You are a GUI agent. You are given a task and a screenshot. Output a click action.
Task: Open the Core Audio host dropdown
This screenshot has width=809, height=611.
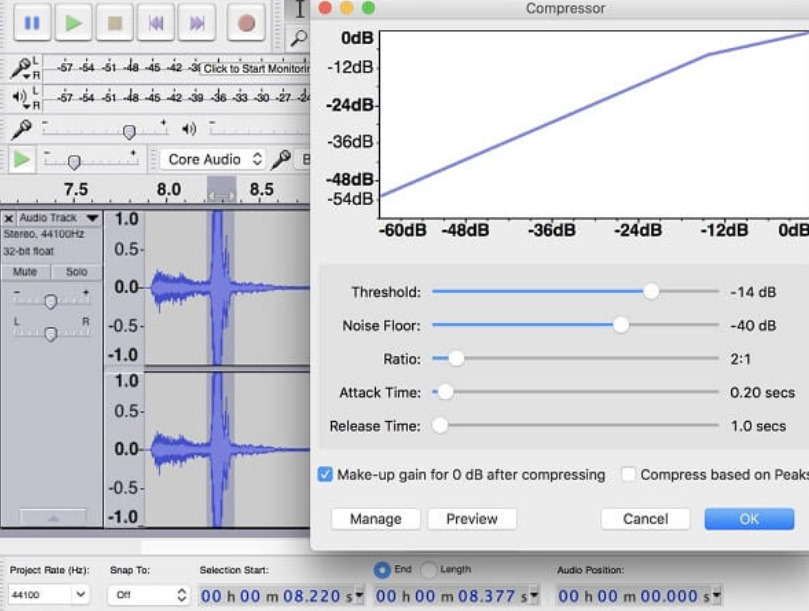click(213, 159)
